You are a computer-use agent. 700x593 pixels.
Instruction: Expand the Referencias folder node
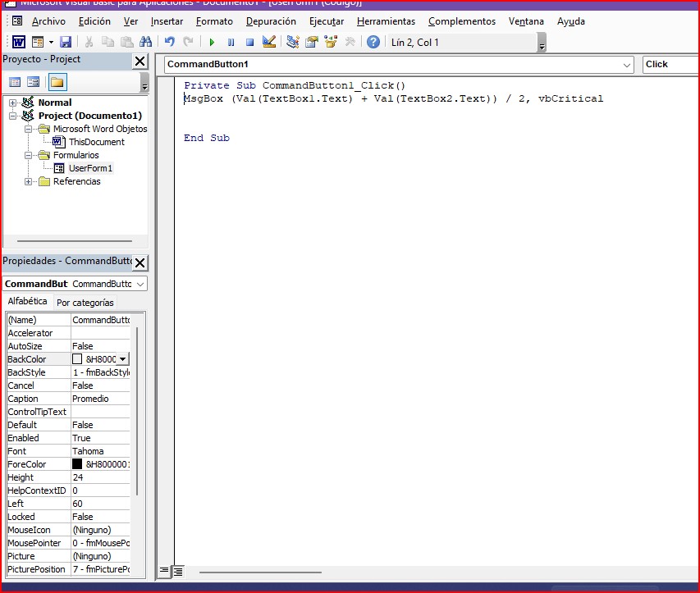[x=29, y=181]
